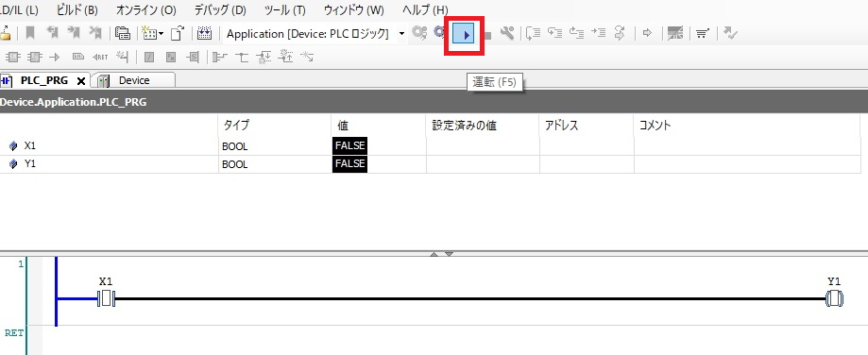
Task: Click the insert input contact icon
Action: tap(123, 57)
